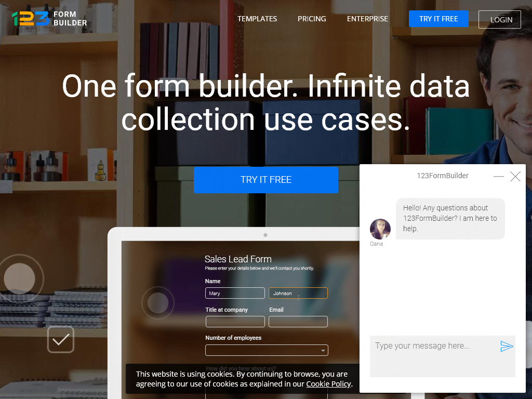This screenshot has width=532, height=399.
Task: Click the chat panel header titled 123FormBuilder
Action: (442, 176)
